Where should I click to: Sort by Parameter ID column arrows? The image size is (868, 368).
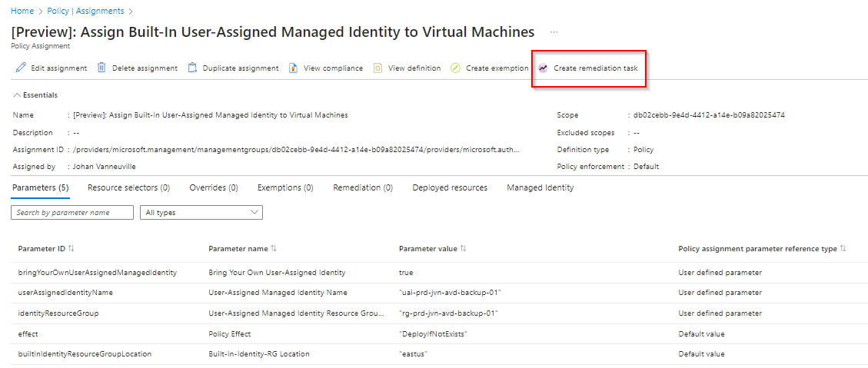[71, 249]
